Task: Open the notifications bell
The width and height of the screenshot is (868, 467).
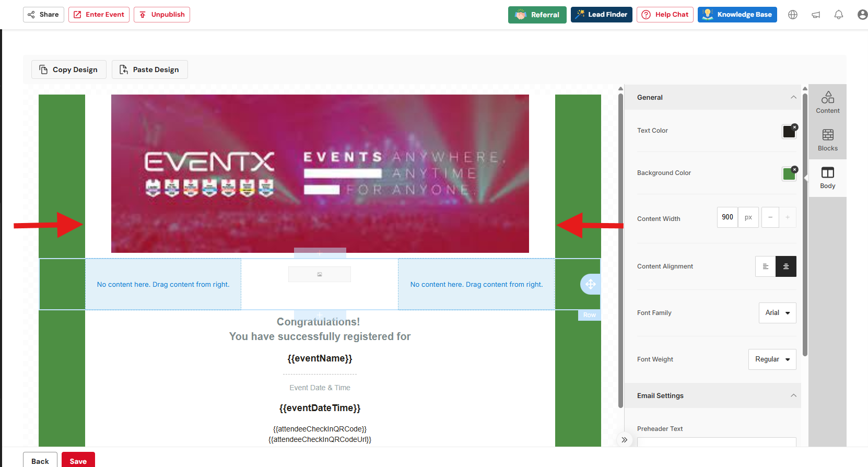Action: [839, 15]
